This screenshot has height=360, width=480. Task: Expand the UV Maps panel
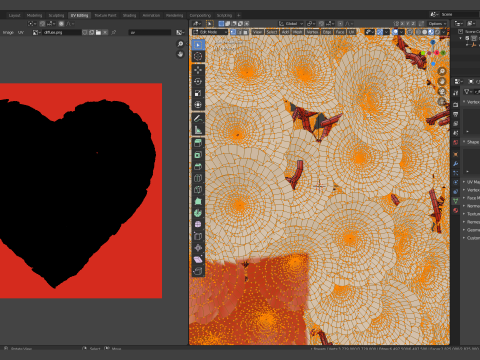coord(471,182)
